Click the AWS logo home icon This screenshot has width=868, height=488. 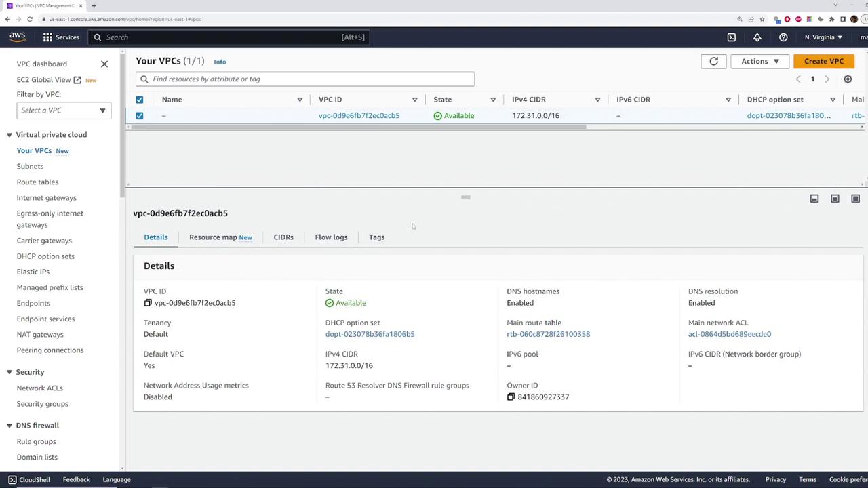pos(18,37)
